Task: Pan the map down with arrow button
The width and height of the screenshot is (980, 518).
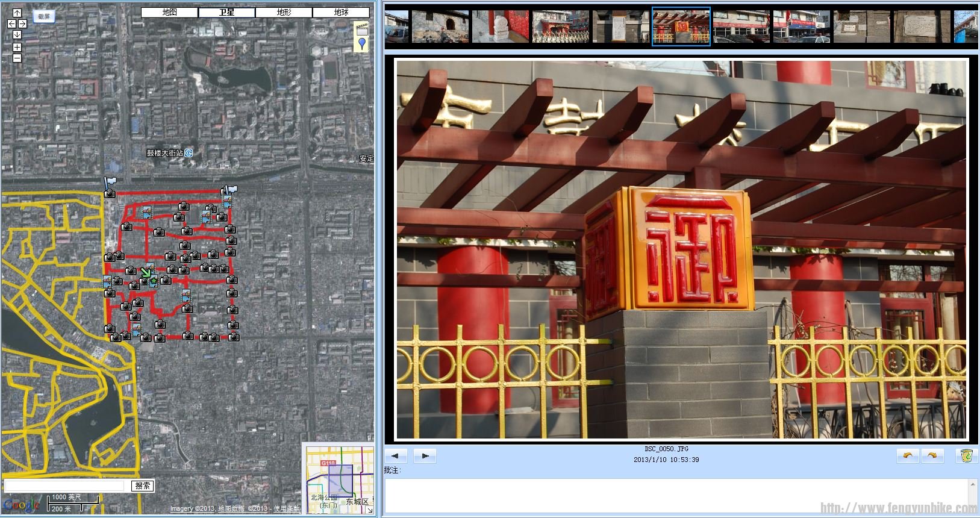Action: (x=17, y=34)
